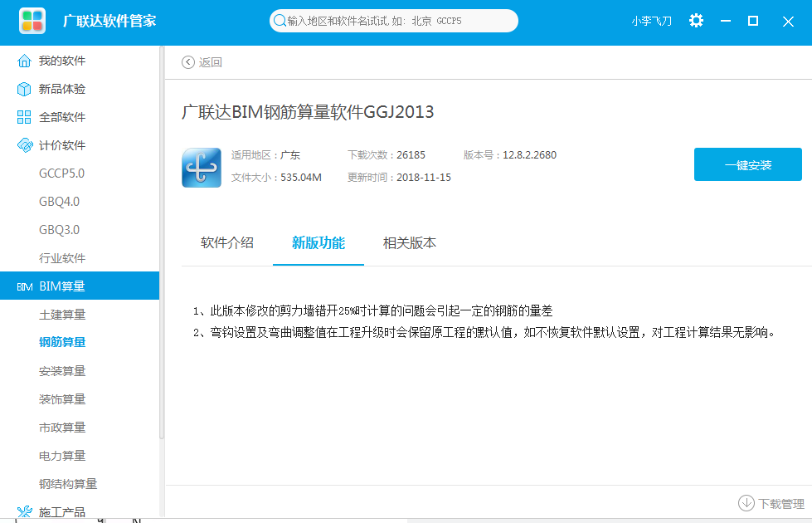
Task: Click the back arrow circle icon
Action: [x=188, y=62]
